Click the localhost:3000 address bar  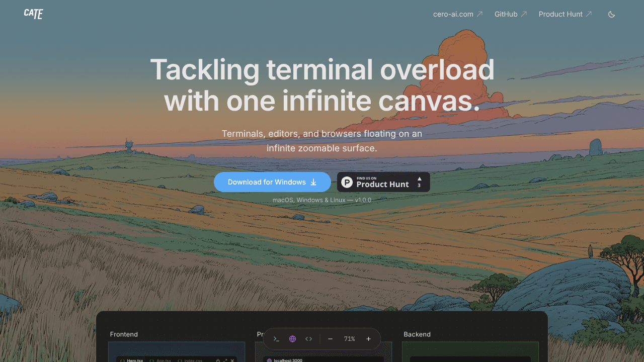(324, 360)
